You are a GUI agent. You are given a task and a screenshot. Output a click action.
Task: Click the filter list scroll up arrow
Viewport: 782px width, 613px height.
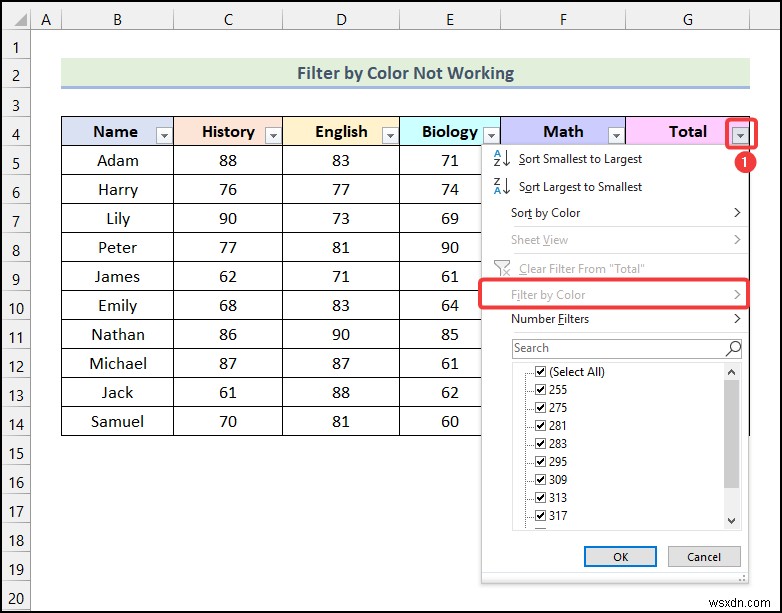[731, 372]
